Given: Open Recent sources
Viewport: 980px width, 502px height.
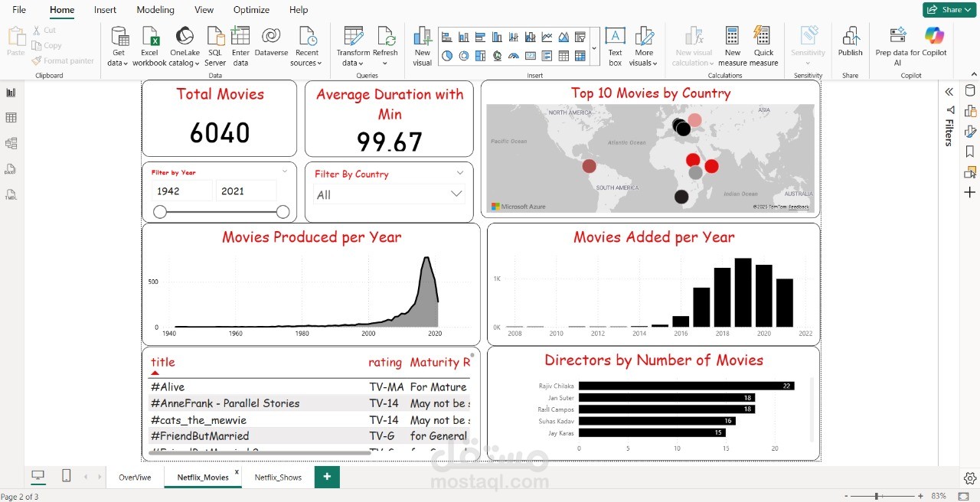Looking at the screenshot, I should (x=307, y=47).
